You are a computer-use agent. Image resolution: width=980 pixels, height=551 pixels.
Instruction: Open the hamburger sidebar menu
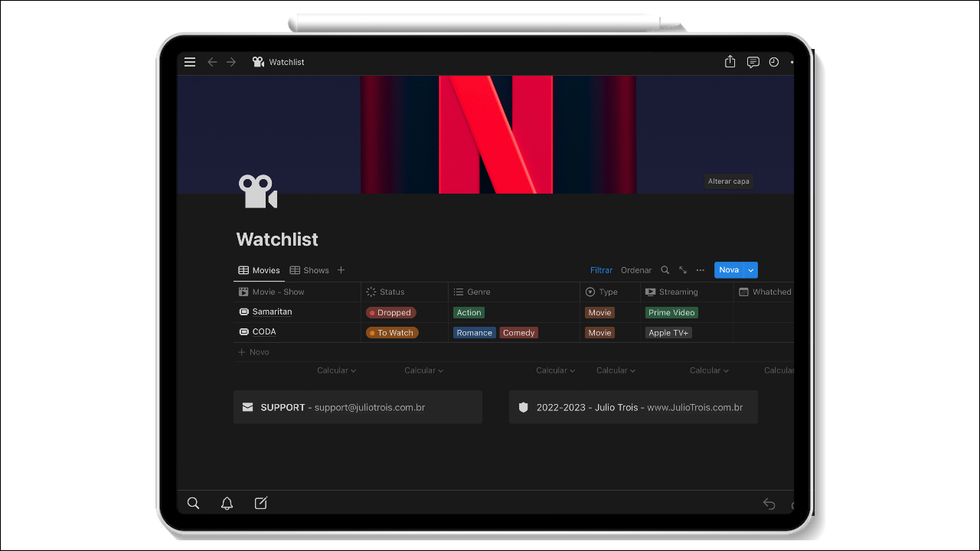[x=190, y=62]
